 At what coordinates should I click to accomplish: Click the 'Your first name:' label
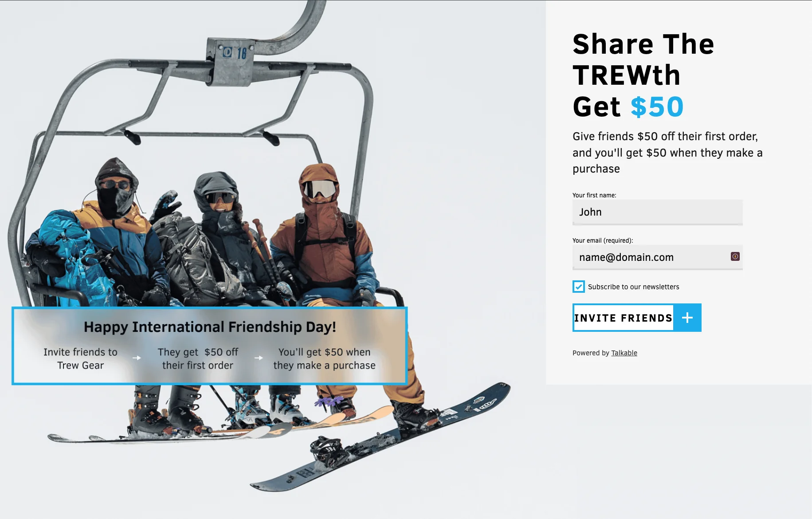594,195
